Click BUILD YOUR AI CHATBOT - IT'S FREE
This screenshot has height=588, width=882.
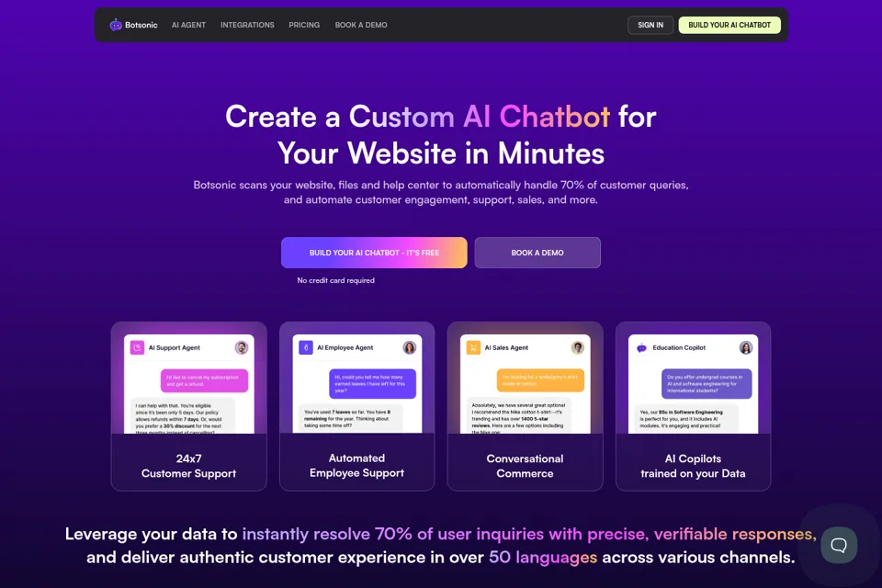pyautogui.click(x=374, y=253)
